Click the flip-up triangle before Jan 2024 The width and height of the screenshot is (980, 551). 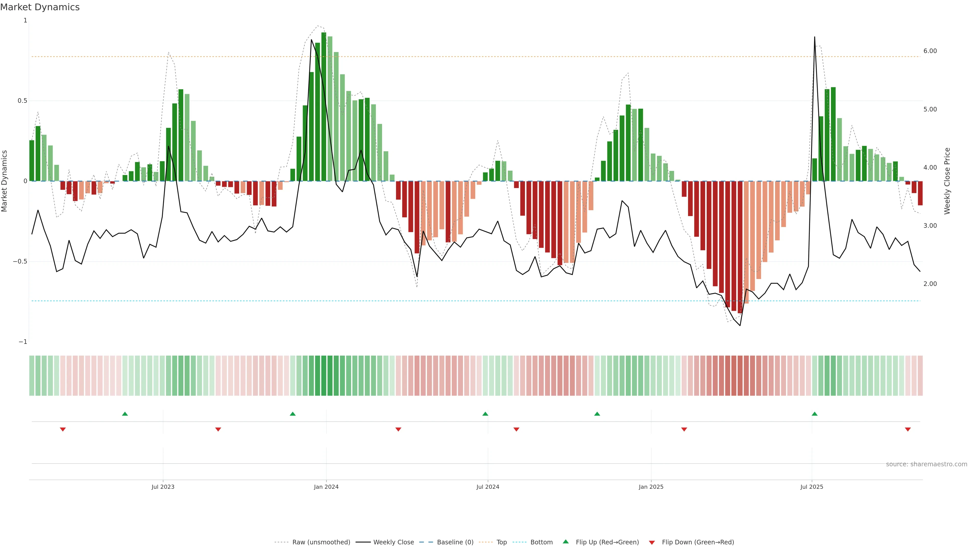292,414
